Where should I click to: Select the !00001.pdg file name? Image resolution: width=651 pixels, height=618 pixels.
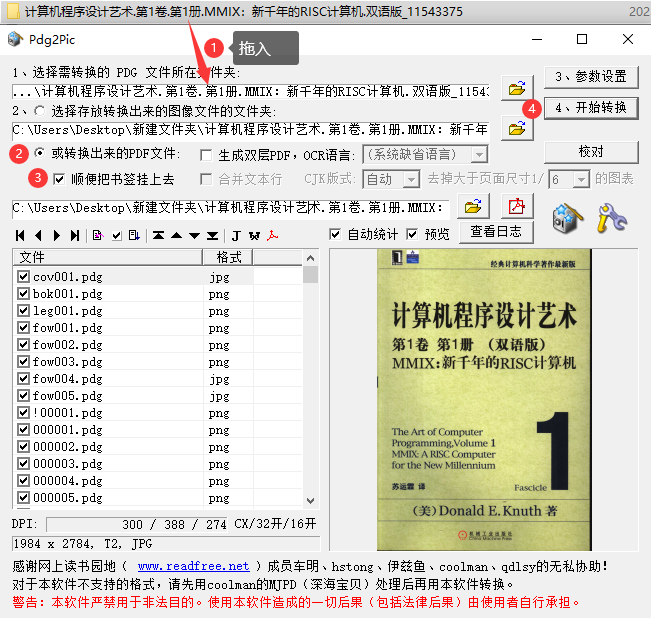click(x=68, y=413)
